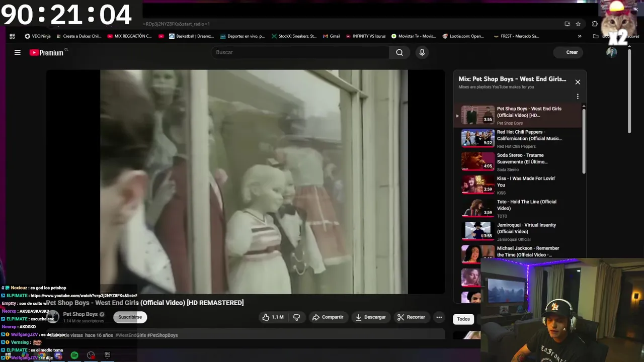Open more actions three-dot menu under video
Viewport: 644px width, 362px height.
click(439, 317)
